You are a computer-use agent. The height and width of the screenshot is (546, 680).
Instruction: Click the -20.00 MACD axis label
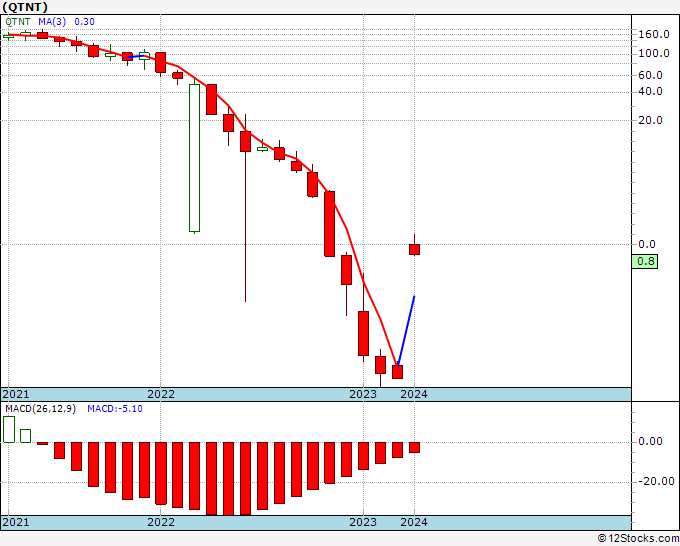656,481
